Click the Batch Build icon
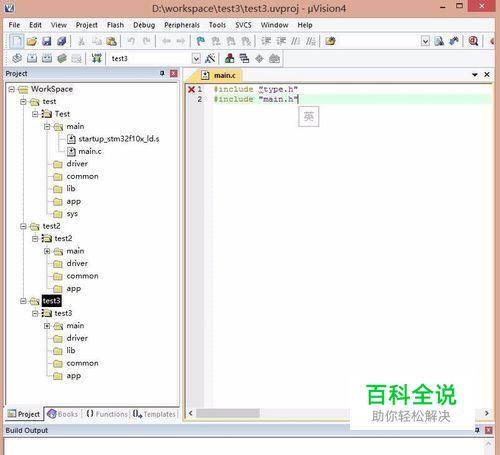Viewport: 500px width, 455px height. (62, 59)
